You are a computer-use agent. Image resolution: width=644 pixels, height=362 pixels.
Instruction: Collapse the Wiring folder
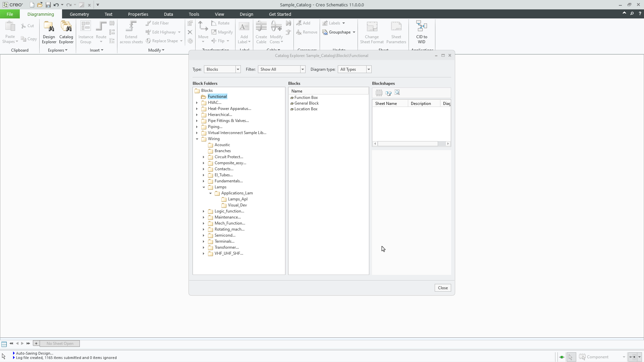pos(197,139)
